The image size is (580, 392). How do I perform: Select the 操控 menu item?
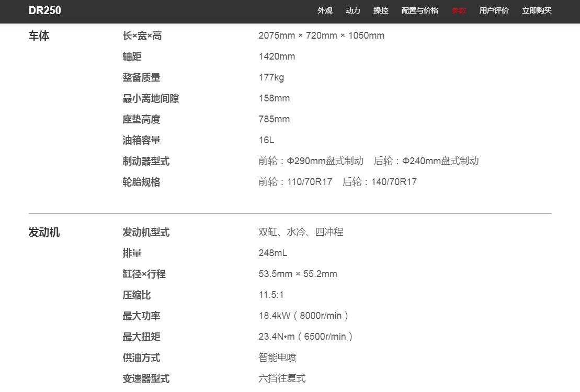(x=381, y=11)
